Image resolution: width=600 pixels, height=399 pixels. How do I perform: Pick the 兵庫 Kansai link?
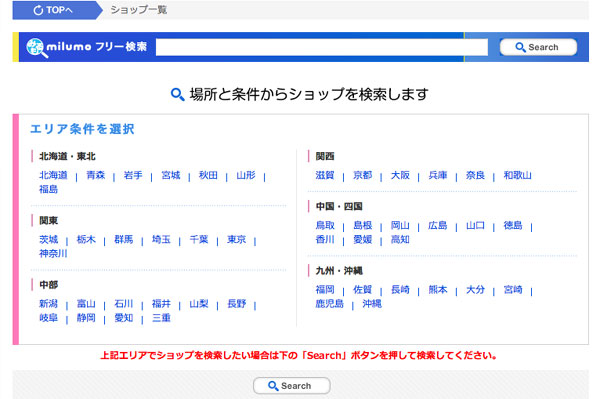(438, 175)
